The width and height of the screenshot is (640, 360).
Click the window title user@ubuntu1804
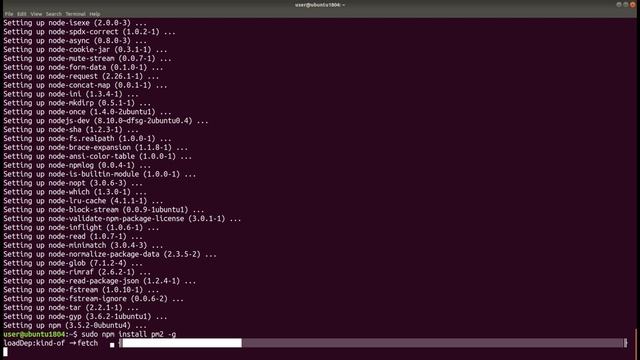320,5
